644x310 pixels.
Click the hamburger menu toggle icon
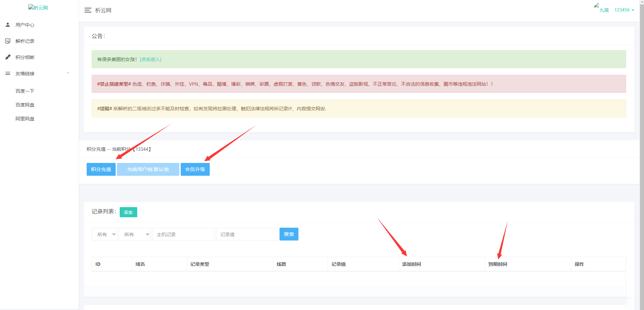coord(88,10)
